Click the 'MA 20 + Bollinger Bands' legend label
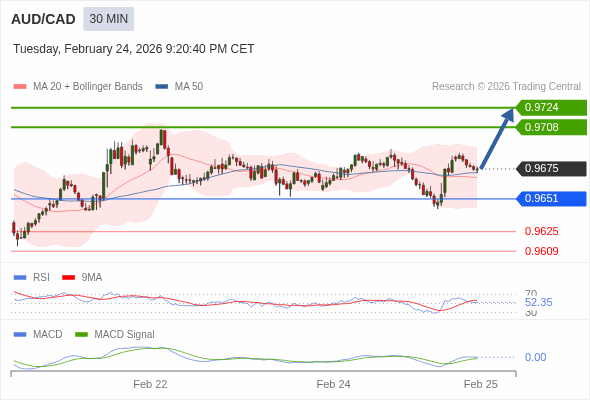Viewport: 590px width, 400px height. 88,87
